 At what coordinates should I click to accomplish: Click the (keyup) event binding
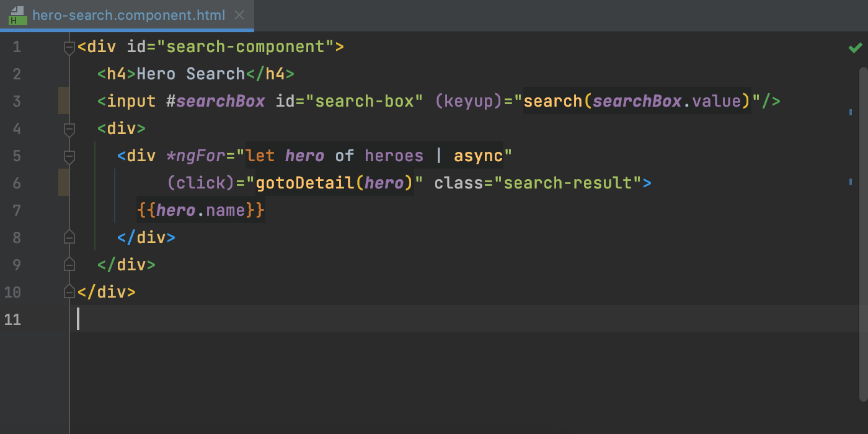469,102
